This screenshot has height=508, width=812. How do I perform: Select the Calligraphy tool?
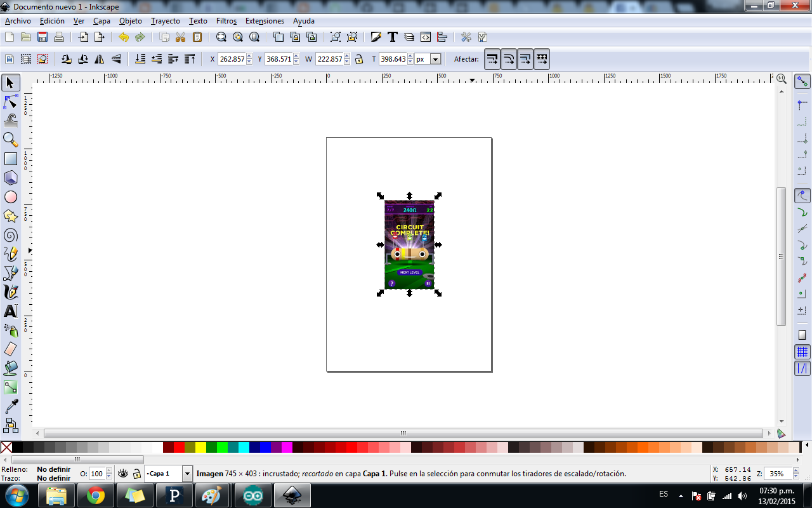11,292
